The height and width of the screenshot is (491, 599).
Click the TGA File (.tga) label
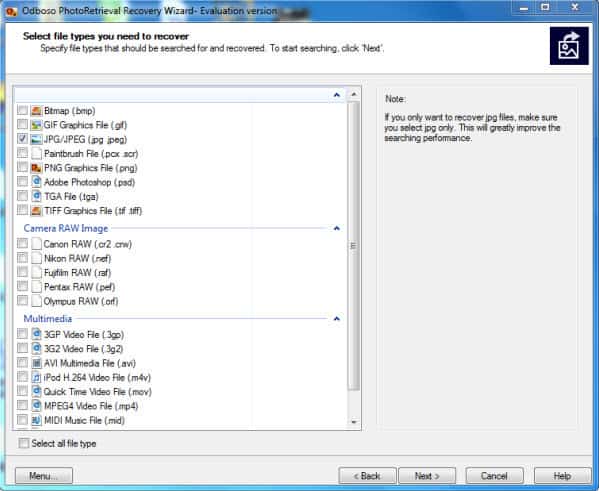[x=71, y=196]
